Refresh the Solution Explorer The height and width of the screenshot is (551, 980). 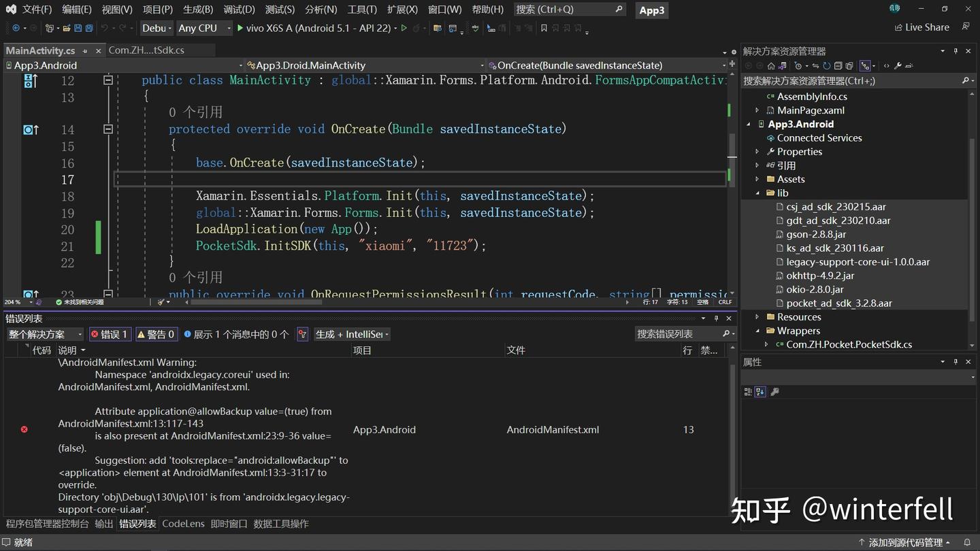click(827, 66)
